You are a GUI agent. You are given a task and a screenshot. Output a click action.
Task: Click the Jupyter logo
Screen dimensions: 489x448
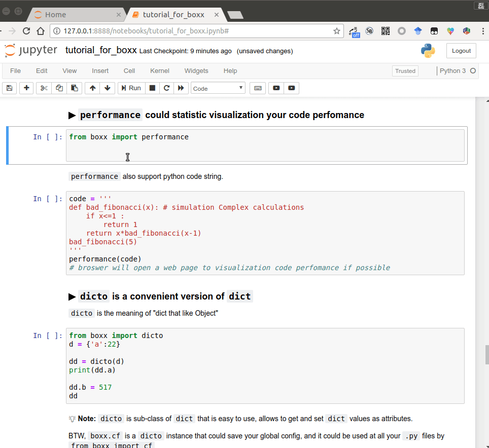click(30, 51)
